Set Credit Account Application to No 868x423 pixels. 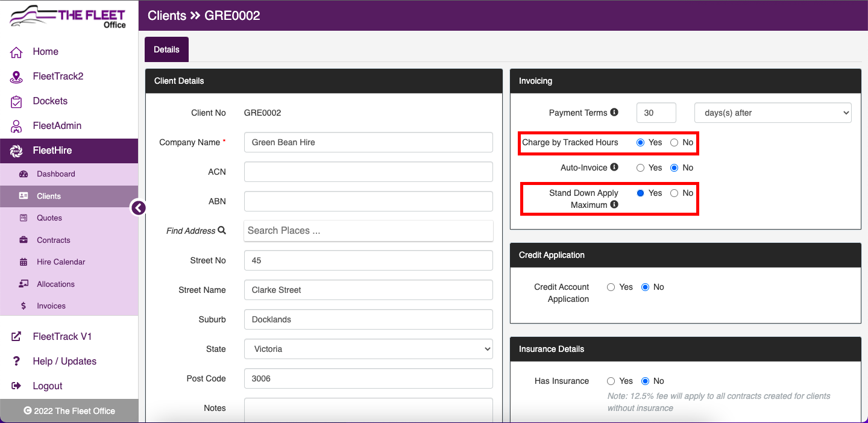[x=645, y=287]
